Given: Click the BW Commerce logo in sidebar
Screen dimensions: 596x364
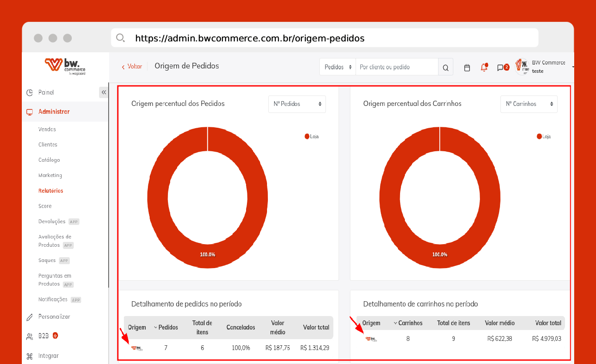Looking at the screenshot, I should (65, 66).
